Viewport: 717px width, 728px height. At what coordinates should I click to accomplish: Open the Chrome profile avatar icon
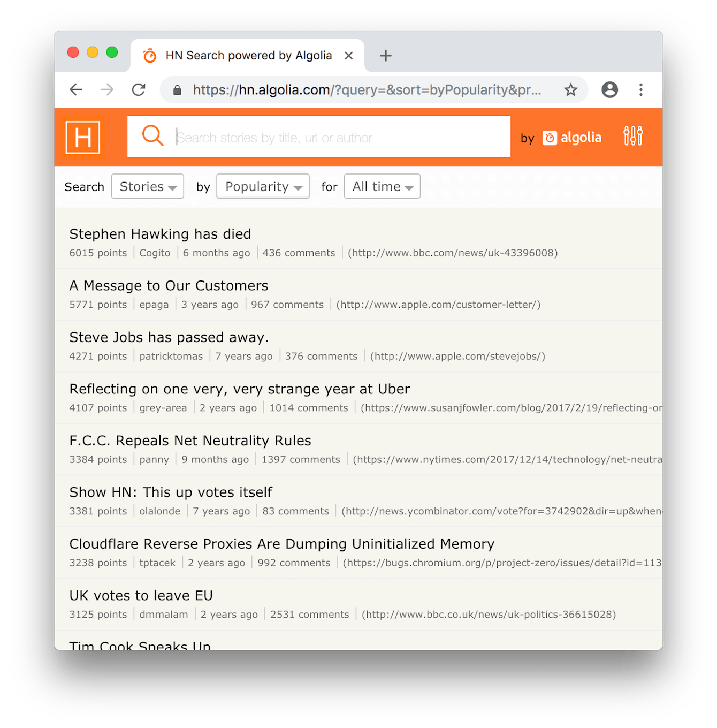pyautogui.click(x=609, y=89)
